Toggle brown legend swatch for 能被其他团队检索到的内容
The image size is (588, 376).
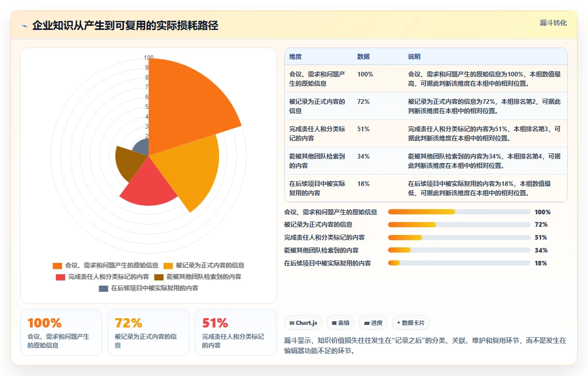point(159,277)
